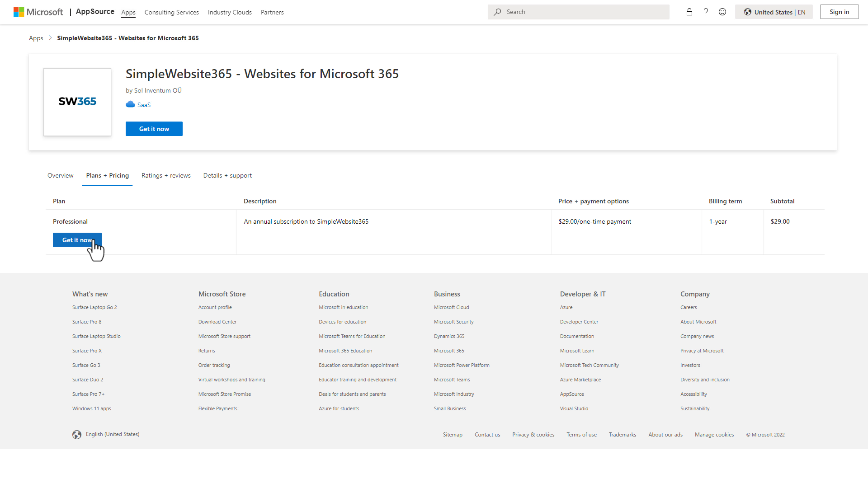Click the SaaS link
This screenshot has width=868, height=488.
pyautogui.click(x=144, y=105)
